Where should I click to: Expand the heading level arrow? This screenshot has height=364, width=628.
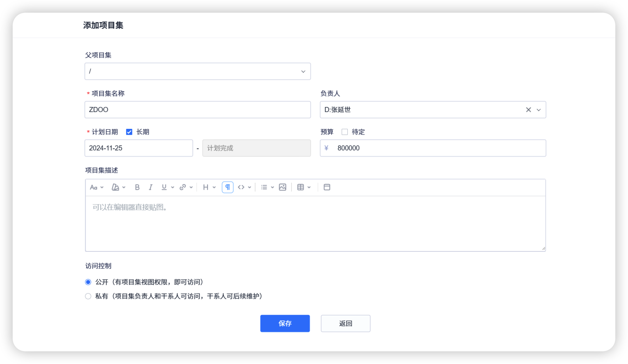tap(214, 187)
